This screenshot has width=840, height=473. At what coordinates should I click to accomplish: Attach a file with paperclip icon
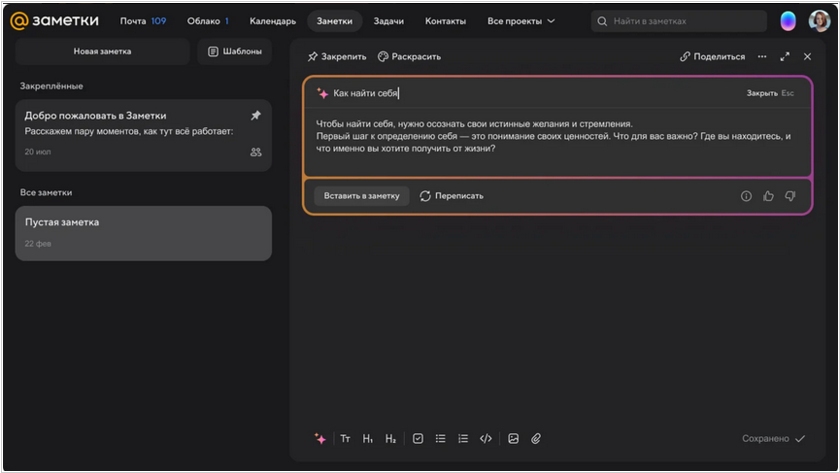(x=536, y=438)
